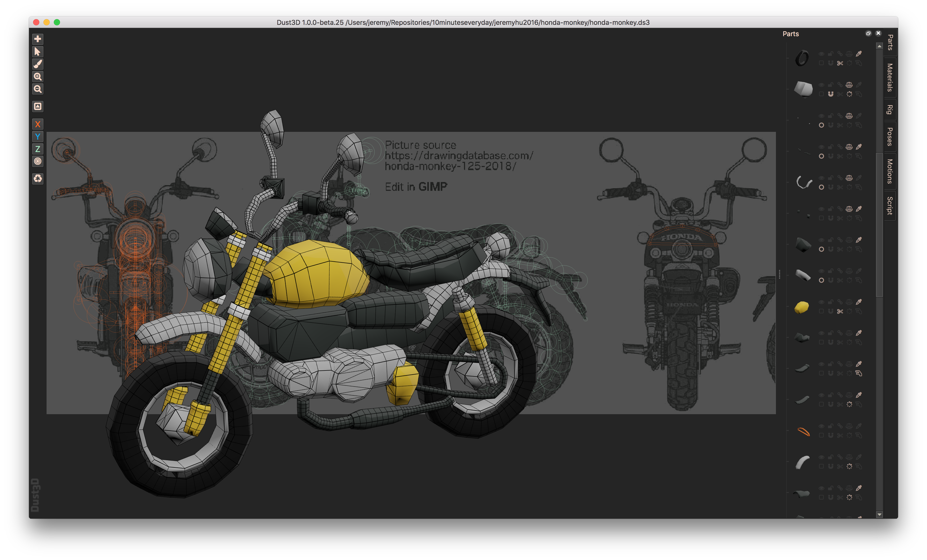Viewport: 927px width, 560px height.
Task: Hide the tire part with eye icon
Action: point(821,54)
